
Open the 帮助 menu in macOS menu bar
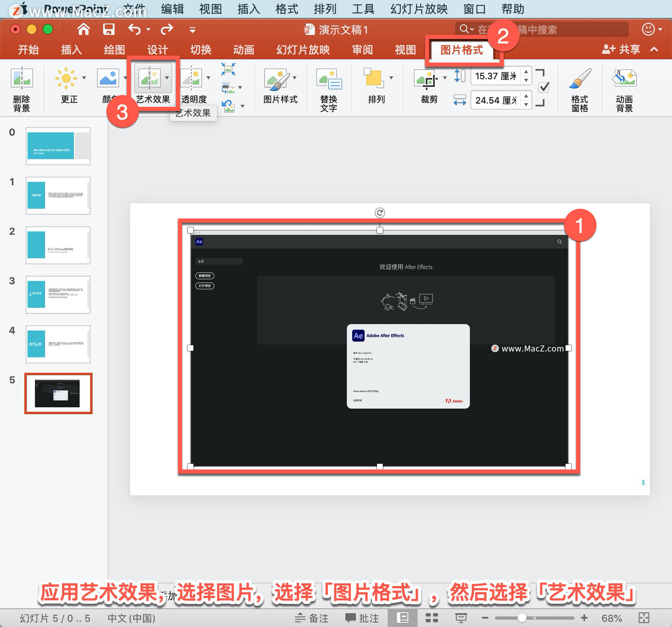pos(513,9)
